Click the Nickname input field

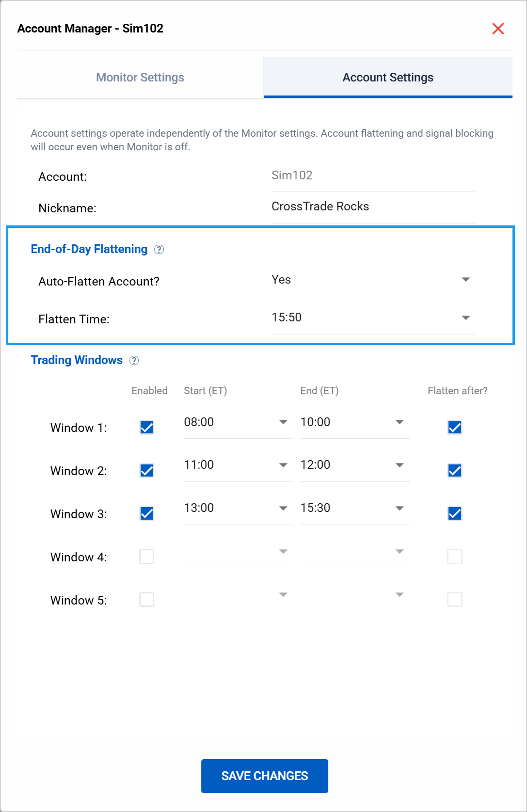click(373, 207)
